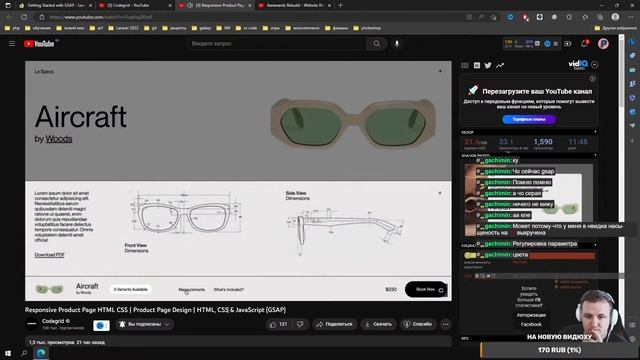Click the Codegrid channel avatar
The width and height of the screenshot is (640, 360).
pos(32,324)
